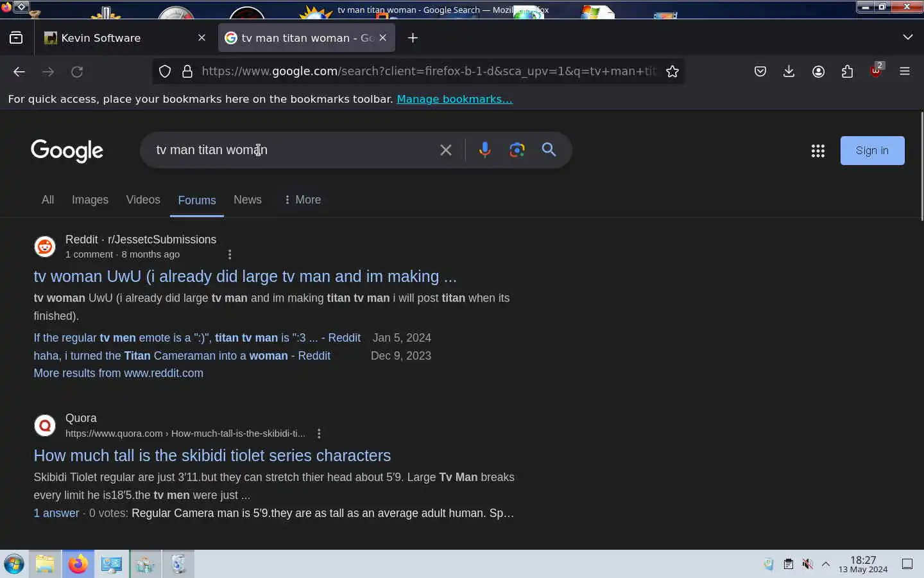Open Pocket save icon

pyautogui.click(x=760, y=71)
